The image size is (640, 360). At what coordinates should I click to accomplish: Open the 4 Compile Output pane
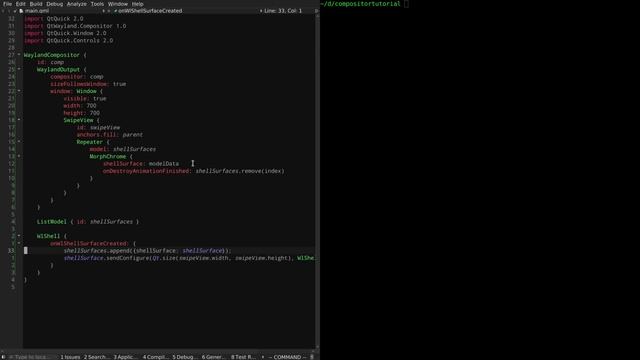coord(155,357)
